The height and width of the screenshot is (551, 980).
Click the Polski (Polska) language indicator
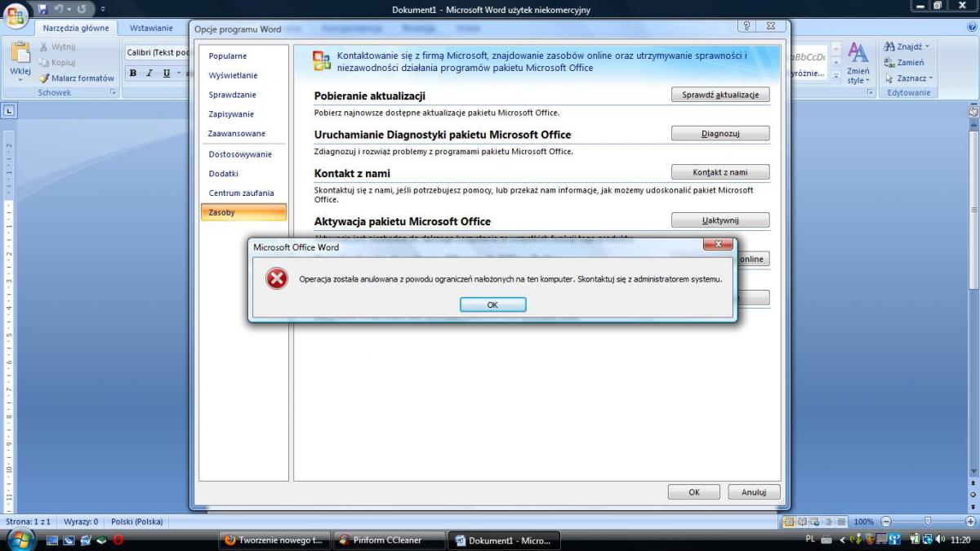click(x=136, y=522)
